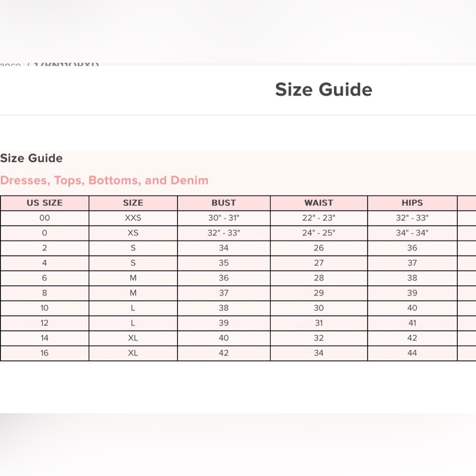Click the hips 32" - 33" cell
The height and width of the screenshot is (476, 476).
pyautogui.click(x=412, y=218)
